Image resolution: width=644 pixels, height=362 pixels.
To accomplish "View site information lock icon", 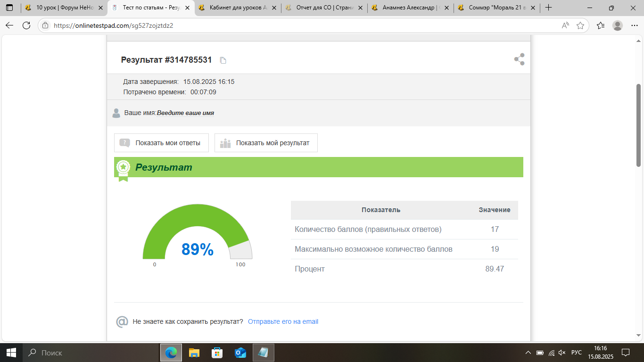I will tap(45, 25).
